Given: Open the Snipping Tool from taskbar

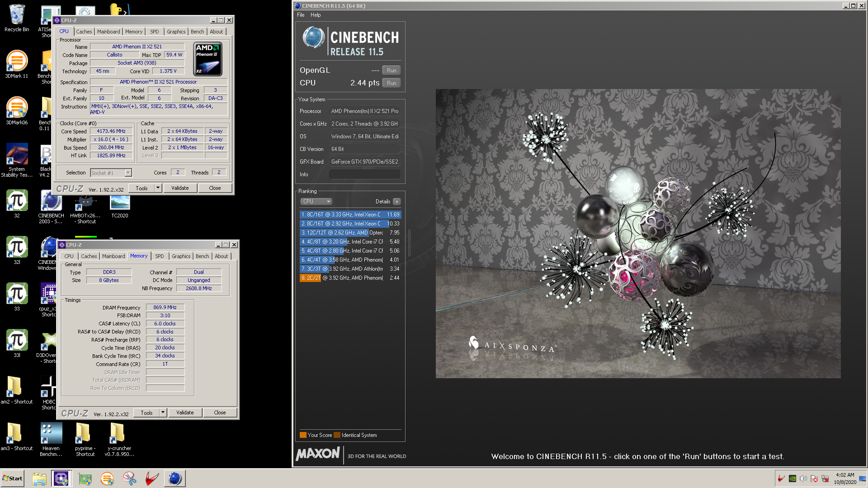Looking at the screenshot, I should (x=130, y=479).
